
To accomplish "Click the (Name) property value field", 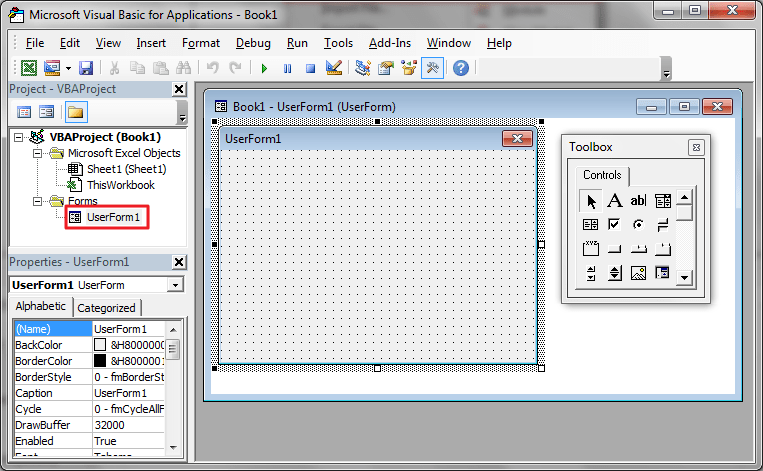I will point(128,329).
